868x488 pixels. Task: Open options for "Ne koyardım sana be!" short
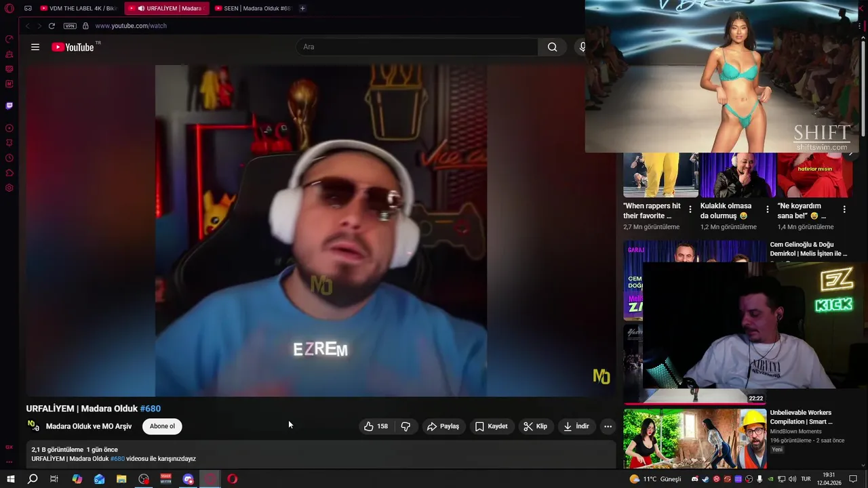click(x=844, y=209)
